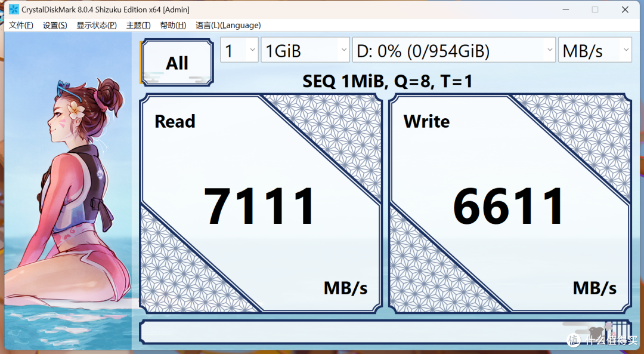Click the Write result value 6611
The image size is (644, 354).
[509, 205]
